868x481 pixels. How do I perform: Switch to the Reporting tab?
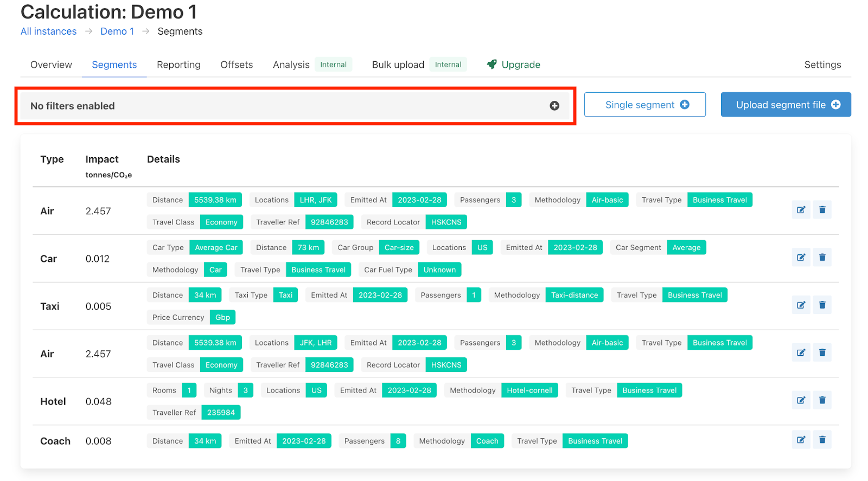click(178, 65)
